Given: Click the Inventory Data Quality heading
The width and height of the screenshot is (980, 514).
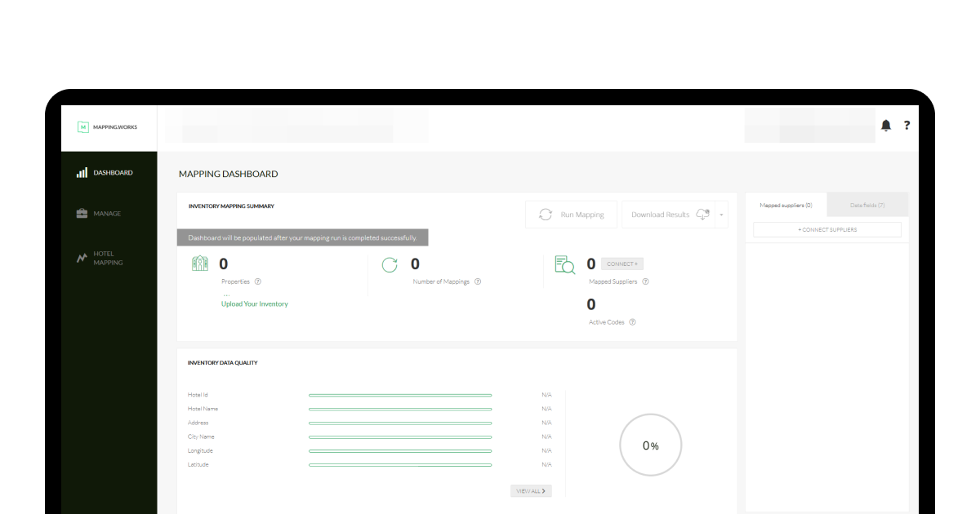Looking at the screenshot, I should click(223, 363).
